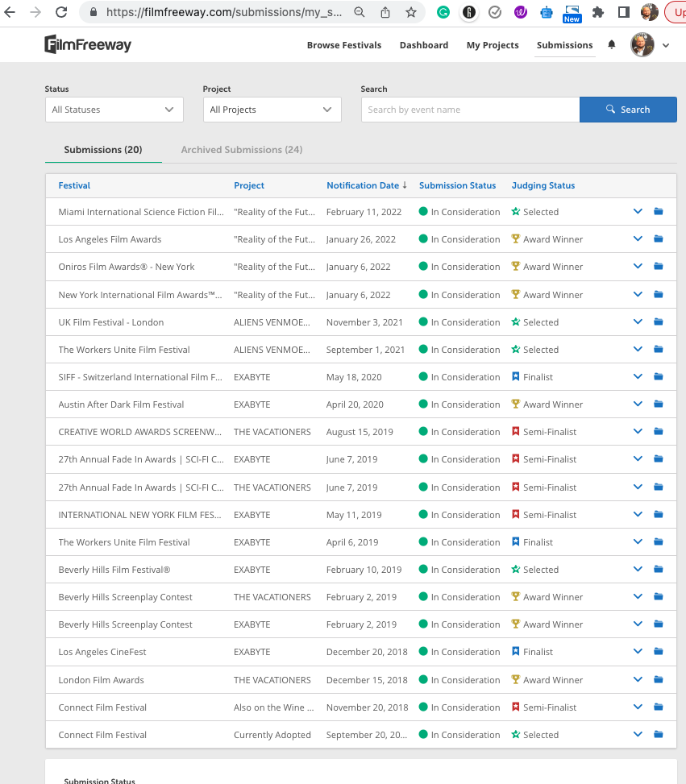Open folder icon for Currently Adopted submission
Viewport: 686px width, 784px height.
659,735
